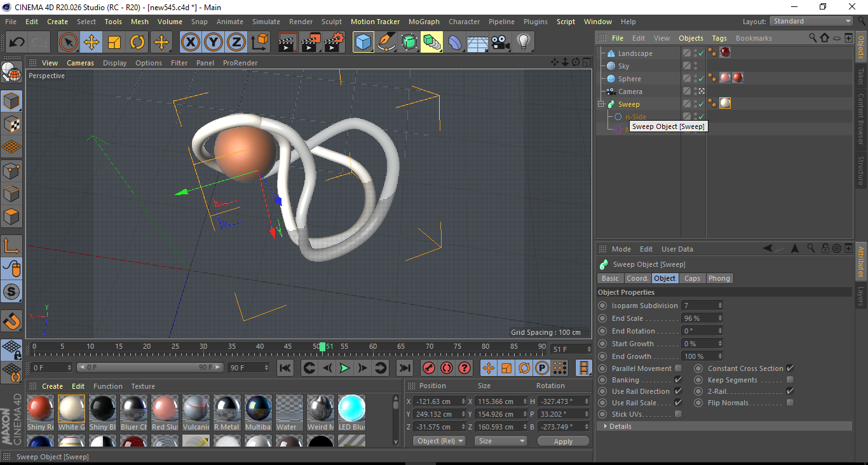Expand the Details section
The height and width of the screenshot is (465, 868).
[x=724, y=426]
